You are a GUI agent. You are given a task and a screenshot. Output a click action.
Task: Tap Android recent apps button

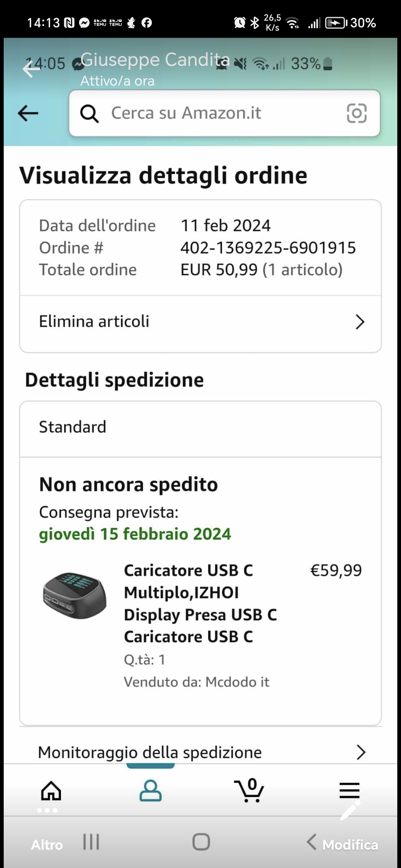coord(91,842)
